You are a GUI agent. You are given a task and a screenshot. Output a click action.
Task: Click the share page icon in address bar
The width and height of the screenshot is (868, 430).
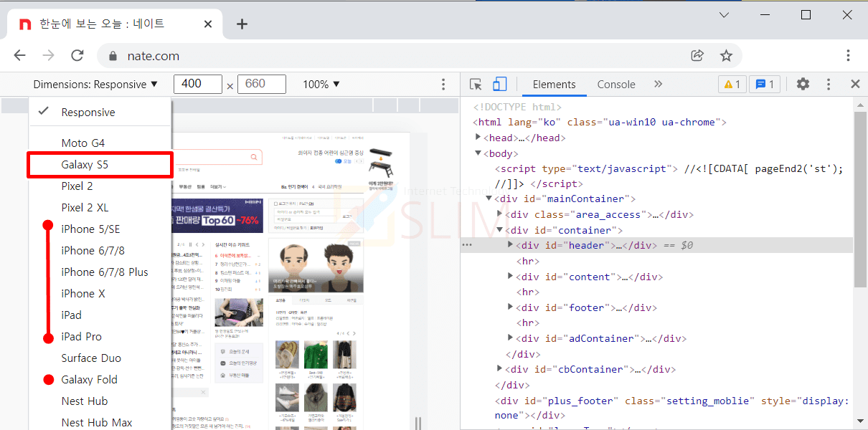pos(697,56)
